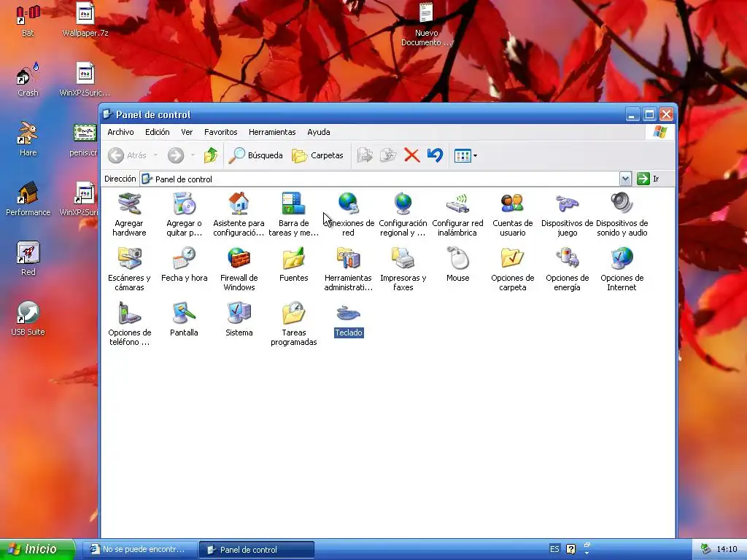Select the Red desktop shortcut
The width and height of the screenshot is (747, 560).
(x=28, y=259)
